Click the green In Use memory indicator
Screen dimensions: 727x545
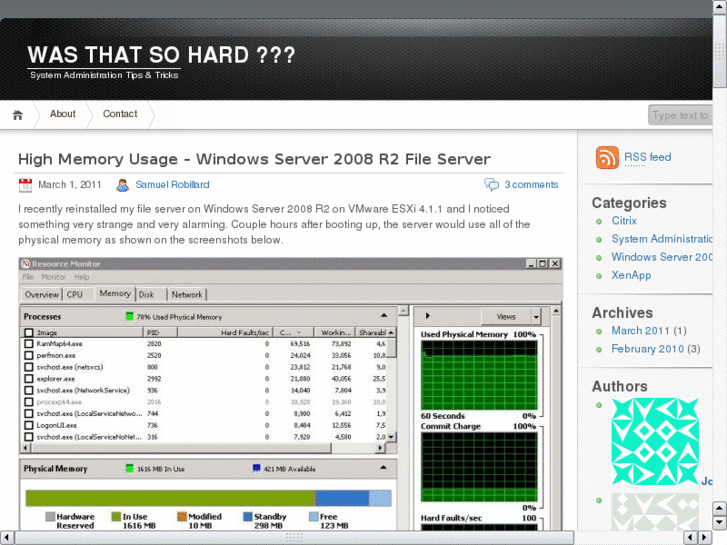tap(129, 468)
